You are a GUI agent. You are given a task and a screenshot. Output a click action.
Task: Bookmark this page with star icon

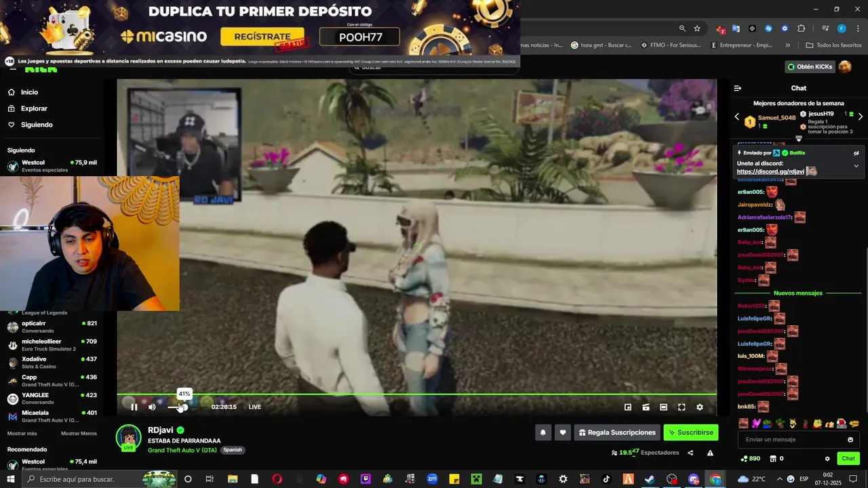coord(697,28)
